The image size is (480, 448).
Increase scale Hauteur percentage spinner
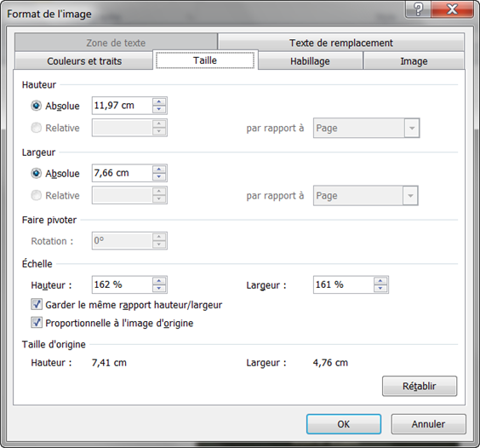click(159, 281)
